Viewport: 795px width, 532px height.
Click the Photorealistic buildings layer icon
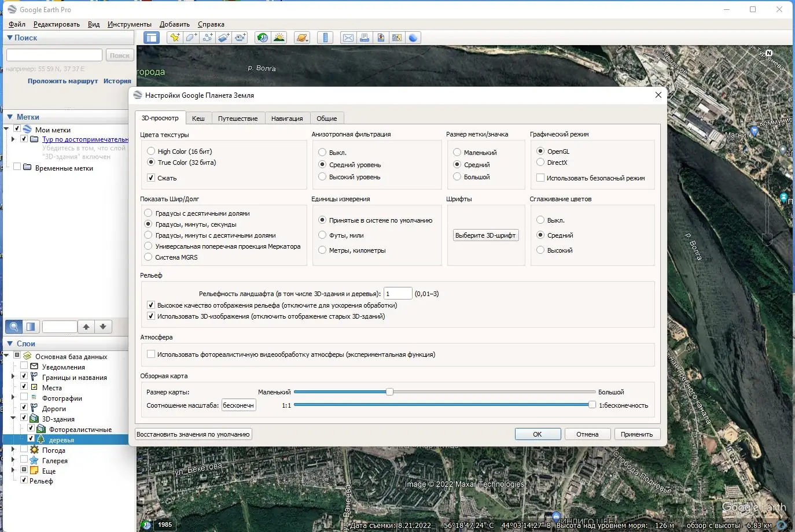click(x=41, y=429)
